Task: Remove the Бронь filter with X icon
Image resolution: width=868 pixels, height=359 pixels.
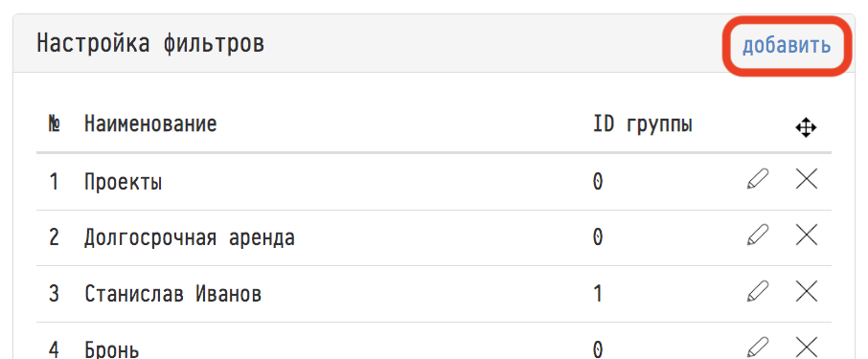Action: pos(807,348)
